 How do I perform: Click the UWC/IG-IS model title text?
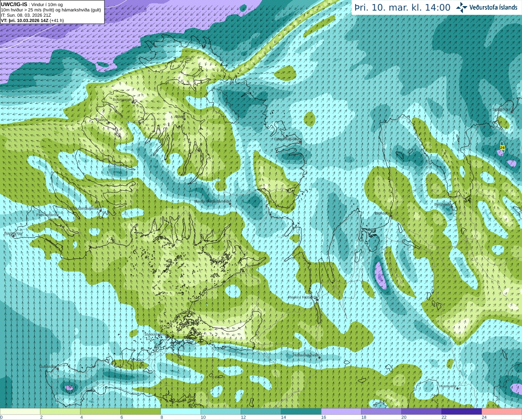pos(14,4)
